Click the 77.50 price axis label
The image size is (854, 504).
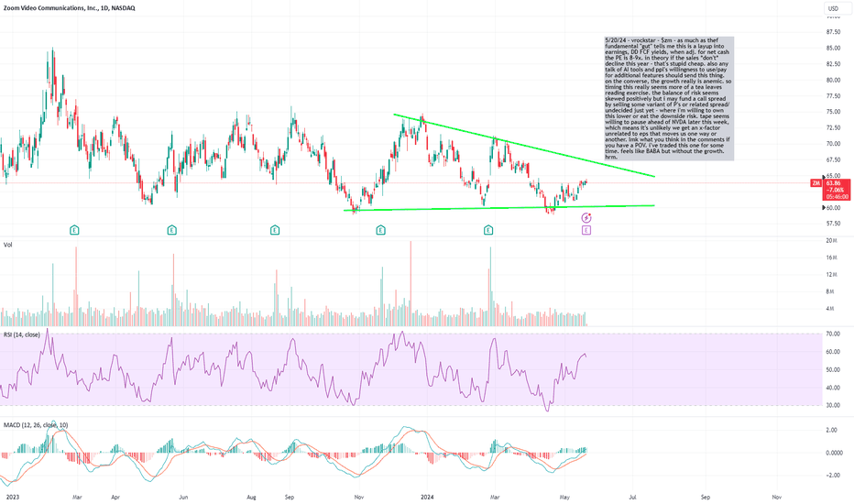[x=833, y=96]
